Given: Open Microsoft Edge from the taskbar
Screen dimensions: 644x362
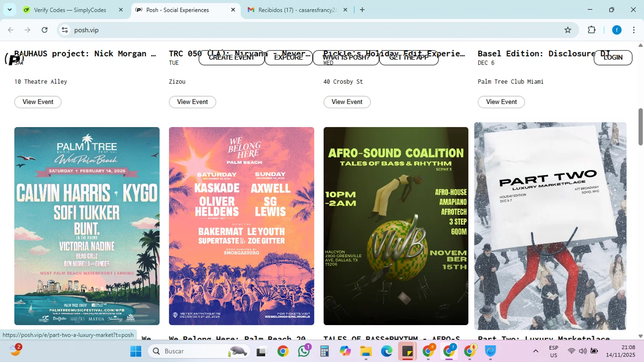Looking at the screenshot, I should click(386, 351).
